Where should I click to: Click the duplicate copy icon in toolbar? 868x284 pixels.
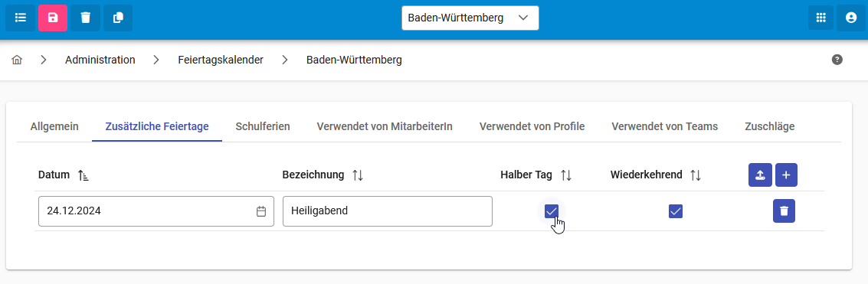point(118,18)
